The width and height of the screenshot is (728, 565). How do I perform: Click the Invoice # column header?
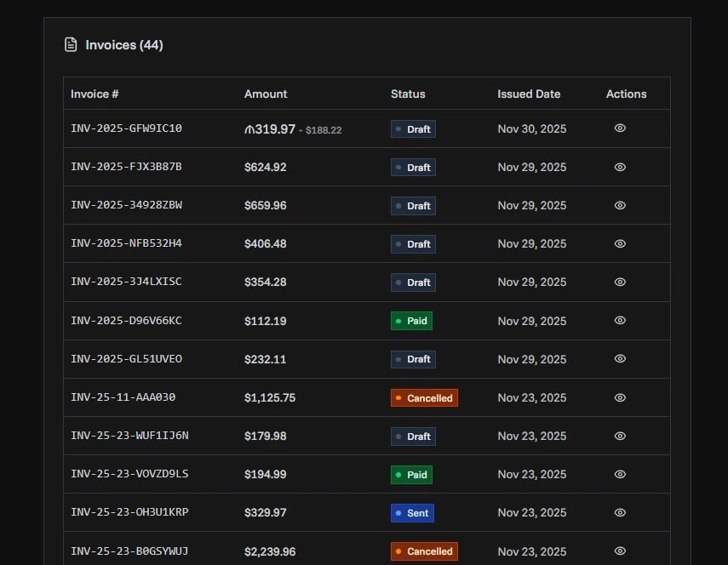click(95, 94)
